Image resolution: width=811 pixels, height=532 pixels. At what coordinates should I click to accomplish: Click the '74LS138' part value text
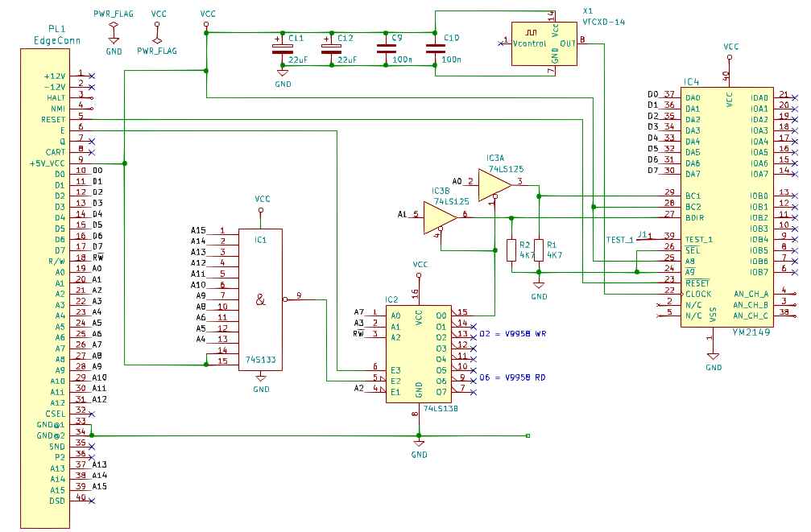(441, 408)
